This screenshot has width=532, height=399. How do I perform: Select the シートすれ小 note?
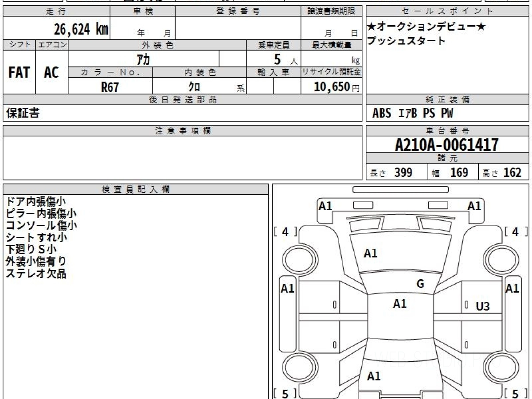pyautogui.click(x=36, y=237)
